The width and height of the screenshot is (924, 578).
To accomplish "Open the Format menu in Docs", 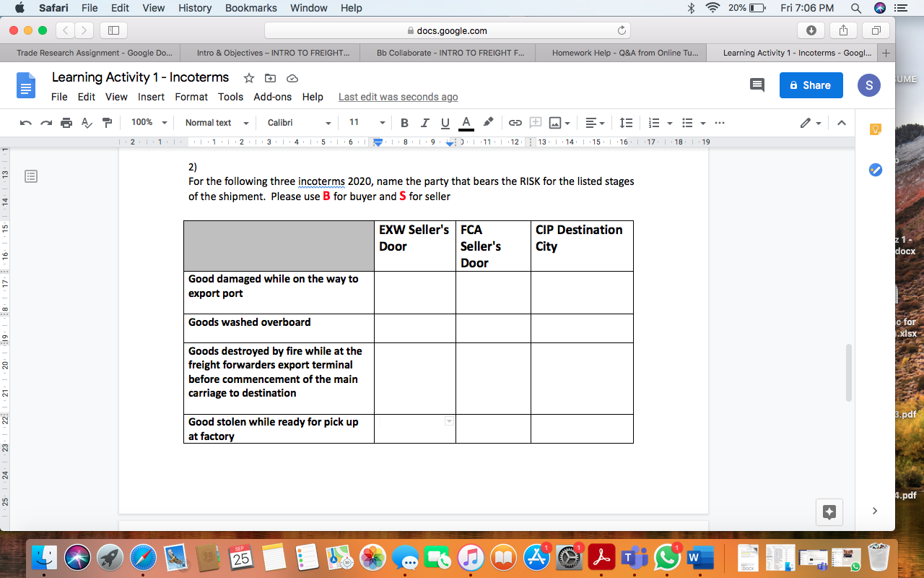I will (191, 97).
